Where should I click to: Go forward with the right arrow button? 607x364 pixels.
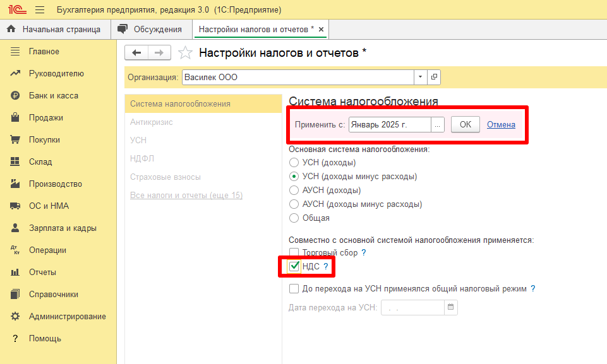click(159, 52)
